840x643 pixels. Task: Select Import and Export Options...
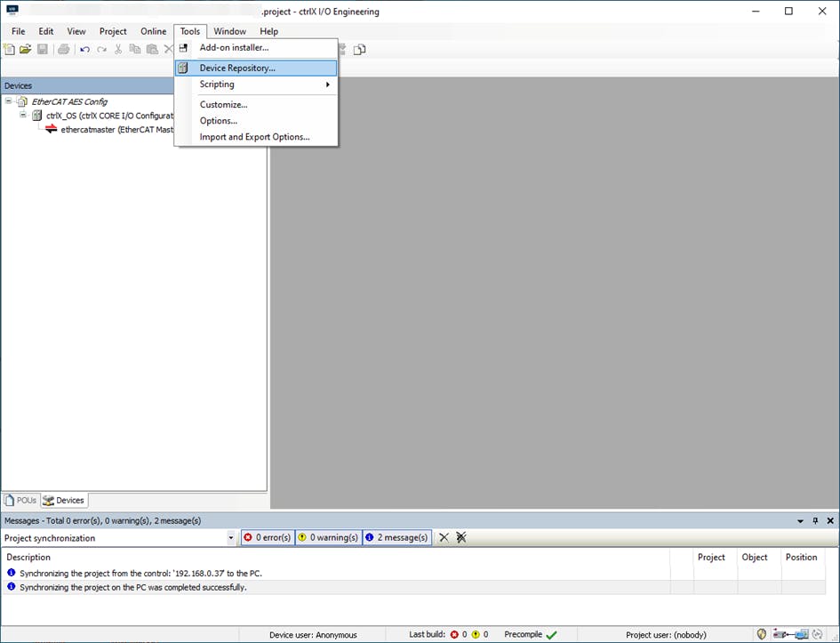[256, 137]
